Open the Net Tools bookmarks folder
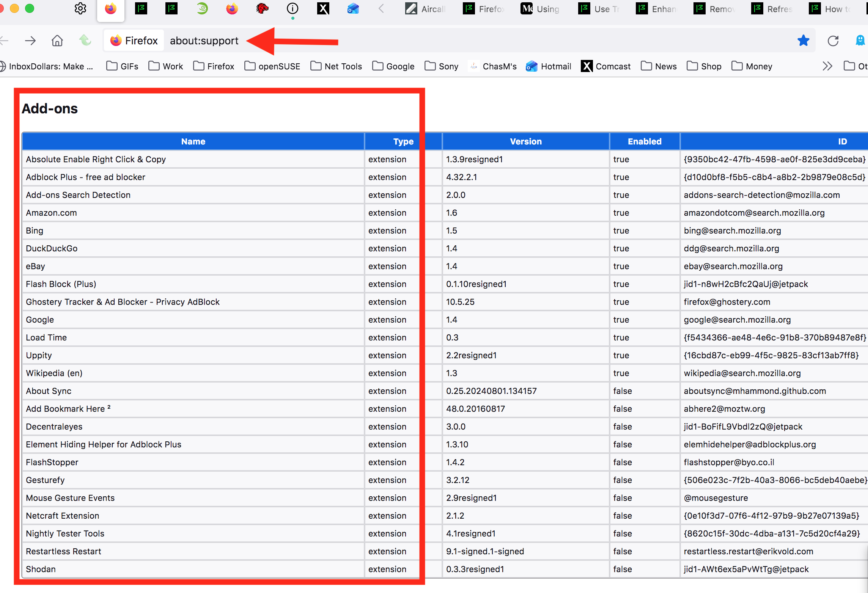The width and height of the screenshot is (868, 593). pos(337,66)
